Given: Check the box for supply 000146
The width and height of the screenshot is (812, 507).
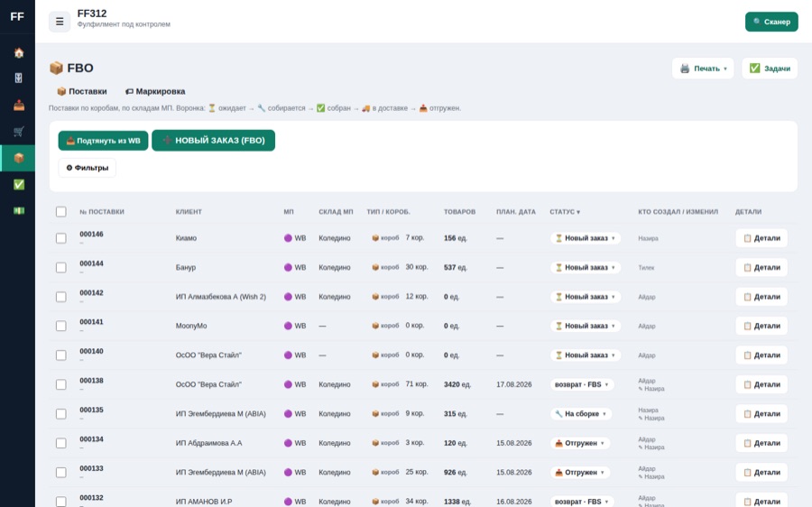Looking at the screenshot, I should pyautogui.click(x=61, y=238).
